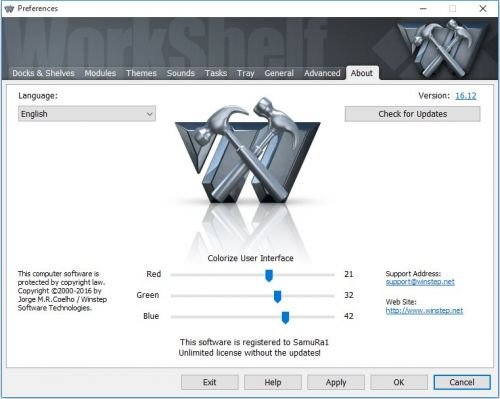This screenshot has height=399, width=500.
Task: Click the large WorkShelf hammers logo in the center
Action: 248,150
